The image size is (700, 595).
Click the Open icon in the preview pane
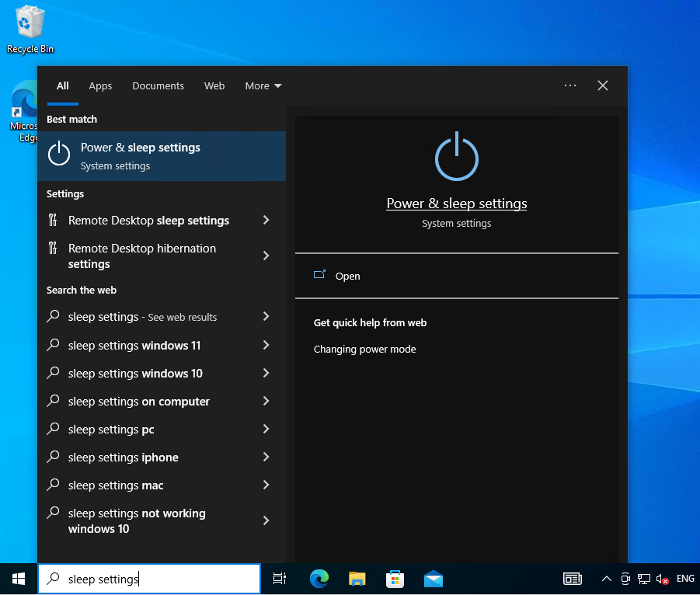[319, 274]
